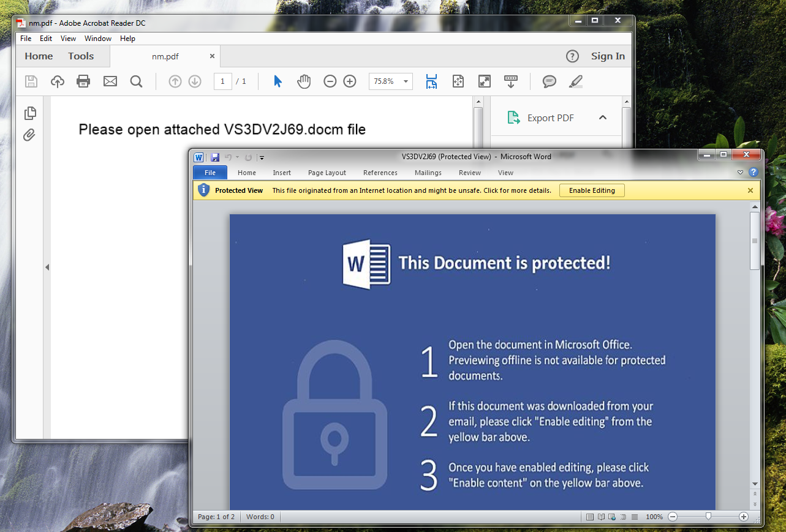
Task: Minimize the Word ribbon with the caret
Action: (x=740, y=173)
